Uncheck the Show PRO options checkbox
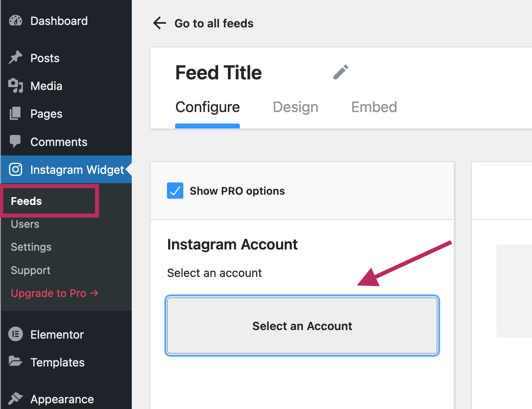 pos(175,191)
